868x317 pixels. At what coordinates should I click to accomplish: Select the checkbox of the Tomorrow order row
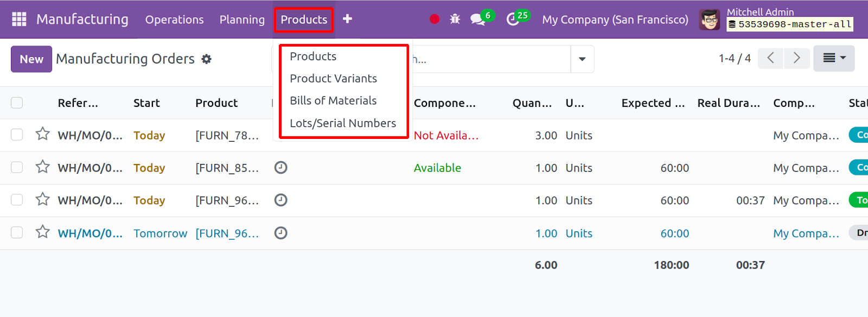click(17, 233)
